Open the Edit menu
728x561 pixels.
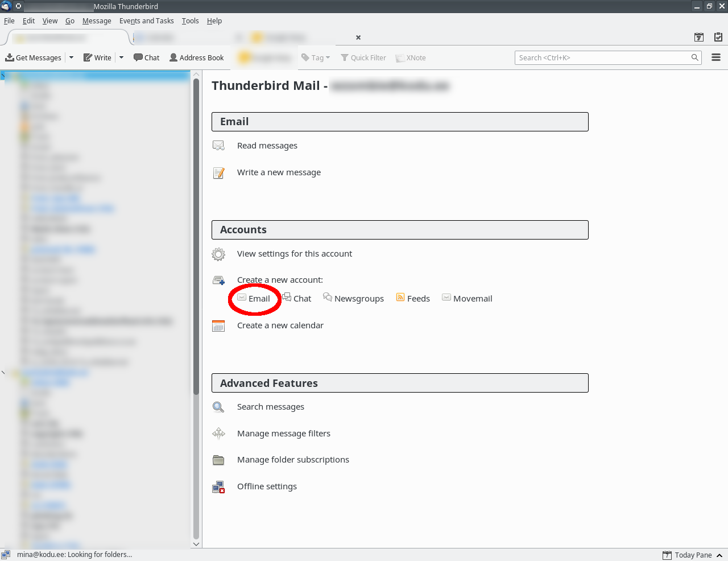pos(28,21)
